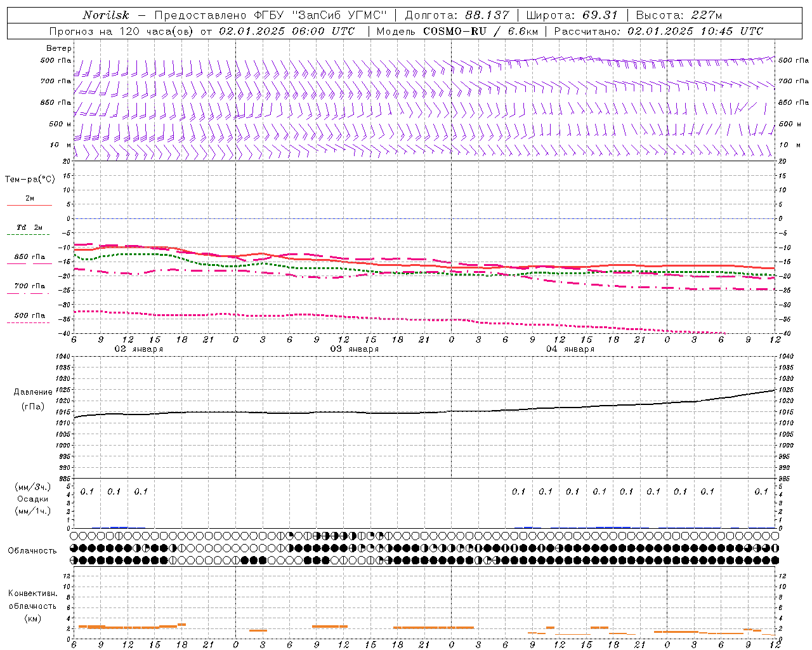Click the 'Высота: 227м' header field
This screenshot has width=812, height=650.
point(679,15)
